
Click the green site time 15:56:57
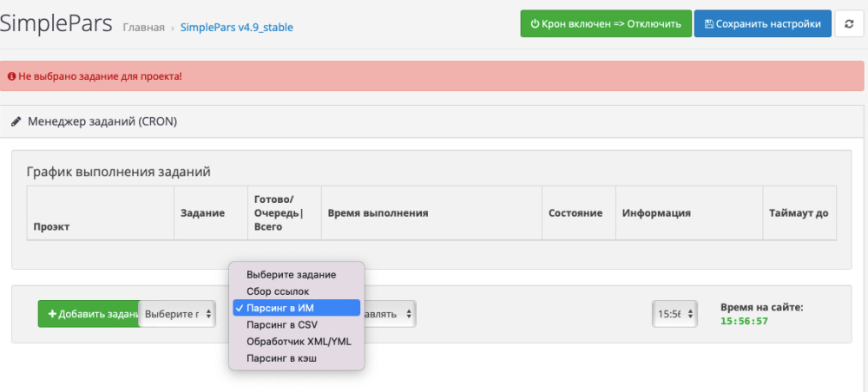(x=744, y=321)
